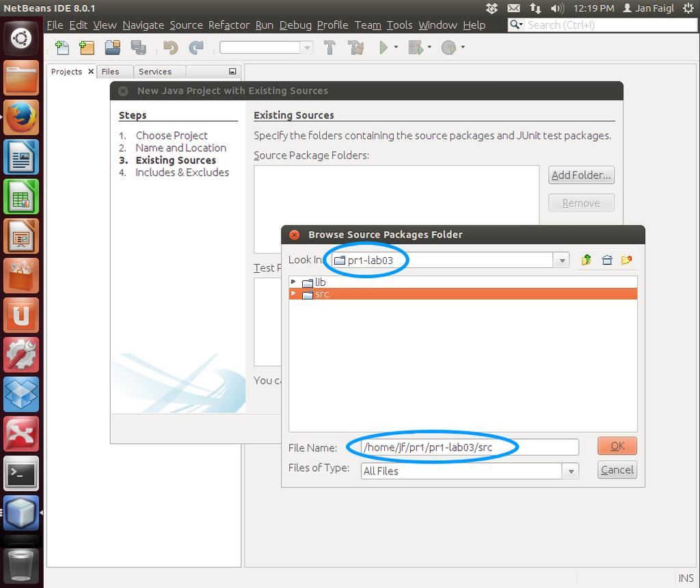This screenshot has height=588, width=700.
Task: Click the Jan Faigl user menu
Action: tap(648, 8)
